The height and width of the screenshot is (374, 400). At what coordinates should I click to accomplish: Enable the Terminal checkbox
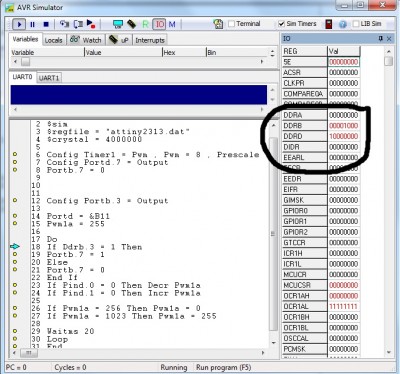pos(231,24)
